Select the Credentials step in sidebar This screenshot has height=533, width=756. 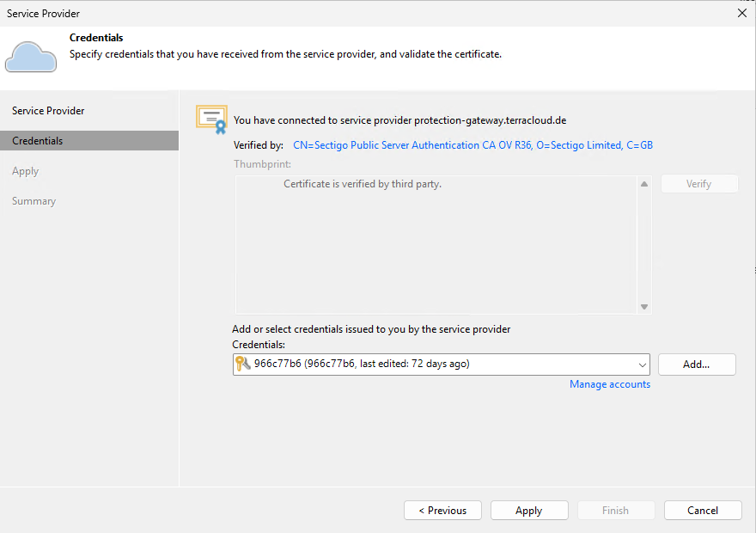click(x=38, y=141)
